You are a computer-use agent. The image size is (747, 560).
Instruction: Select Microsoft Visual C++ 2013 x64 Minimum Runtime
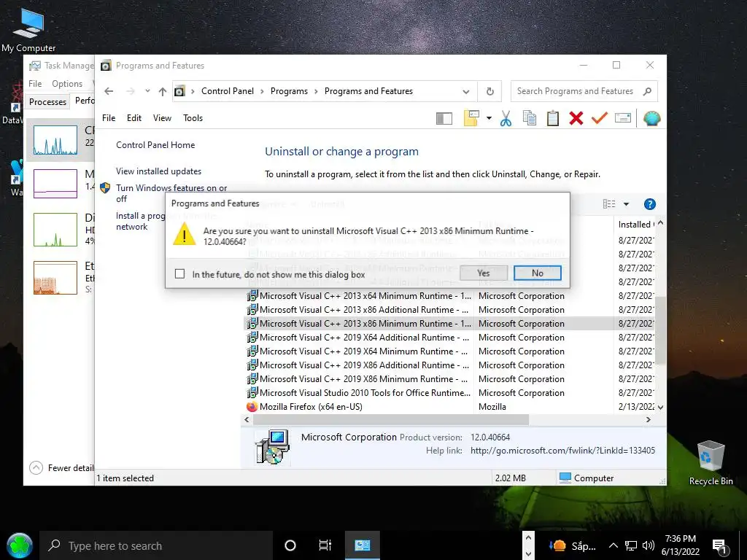[365, 296]
